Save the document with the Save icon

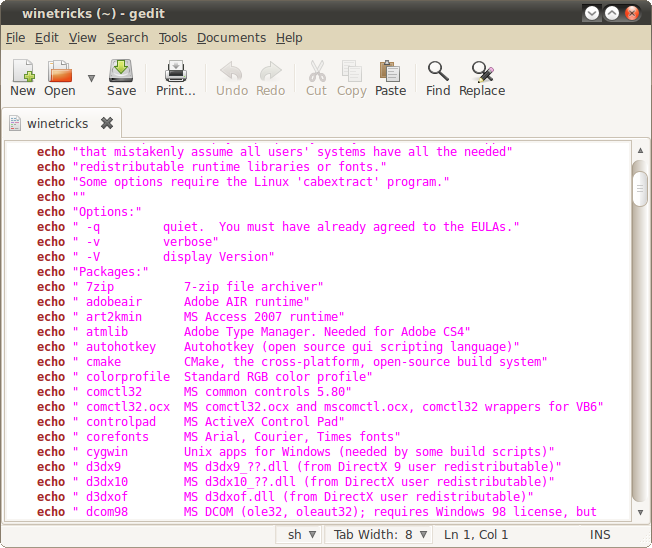(x=121, y=72)
